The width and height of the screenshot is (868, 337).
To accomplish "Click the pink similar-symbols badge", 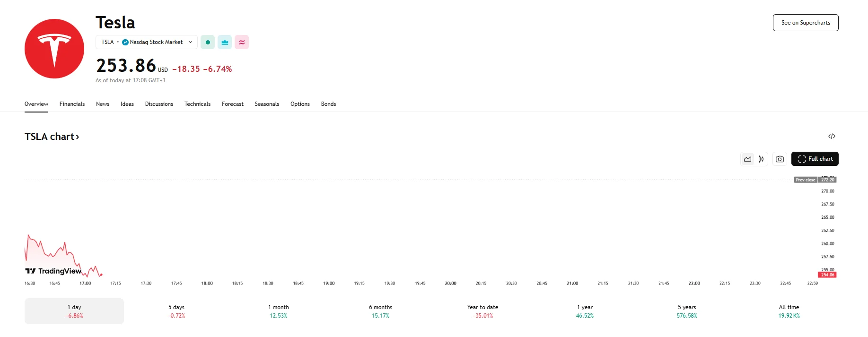I will pos(242,42).
